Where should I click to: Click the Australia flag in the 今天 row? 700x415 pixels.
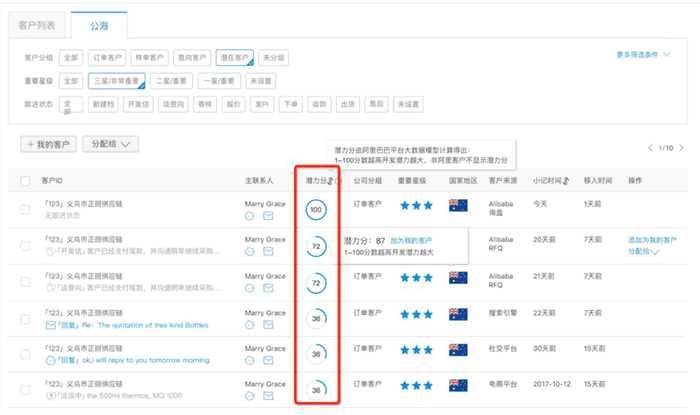(x=458, y=205)
